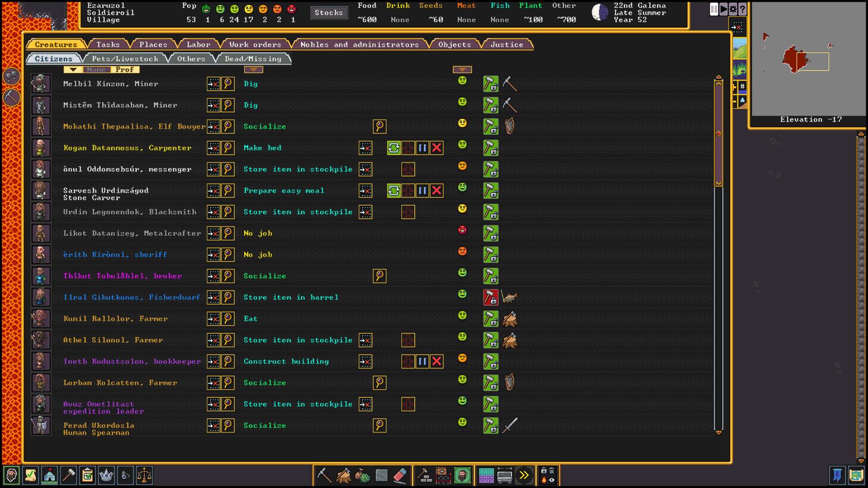Toggle labor lock for Likot Datanizeg

pyautogui.click(x=490, y=233)
